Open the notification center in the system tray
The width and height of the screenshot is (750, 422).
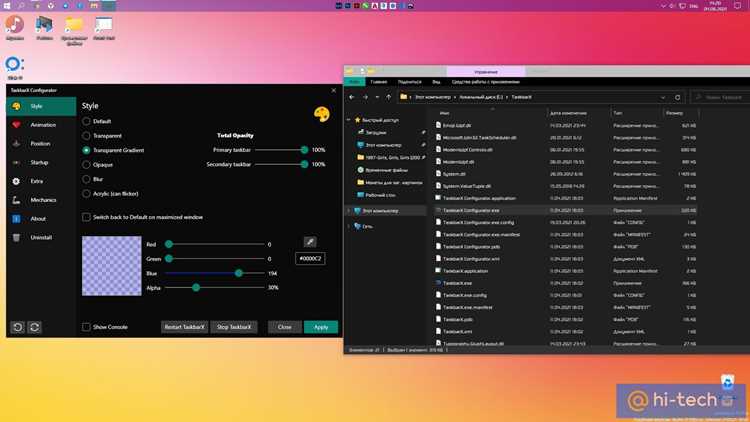pyautogui.click(x=738, y=6)
